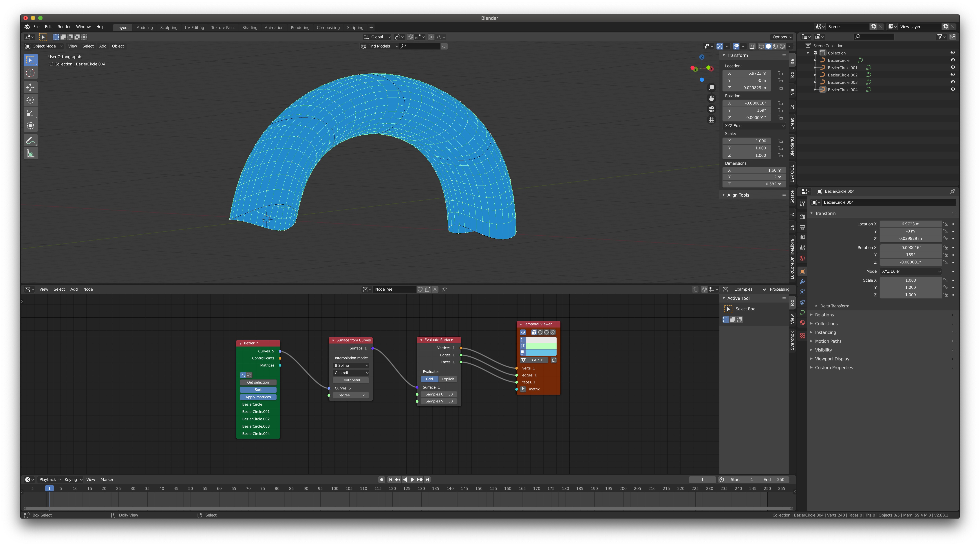Switch to the Sculpting workspace tab
This screenshot has width=980, height=546.
169,27
